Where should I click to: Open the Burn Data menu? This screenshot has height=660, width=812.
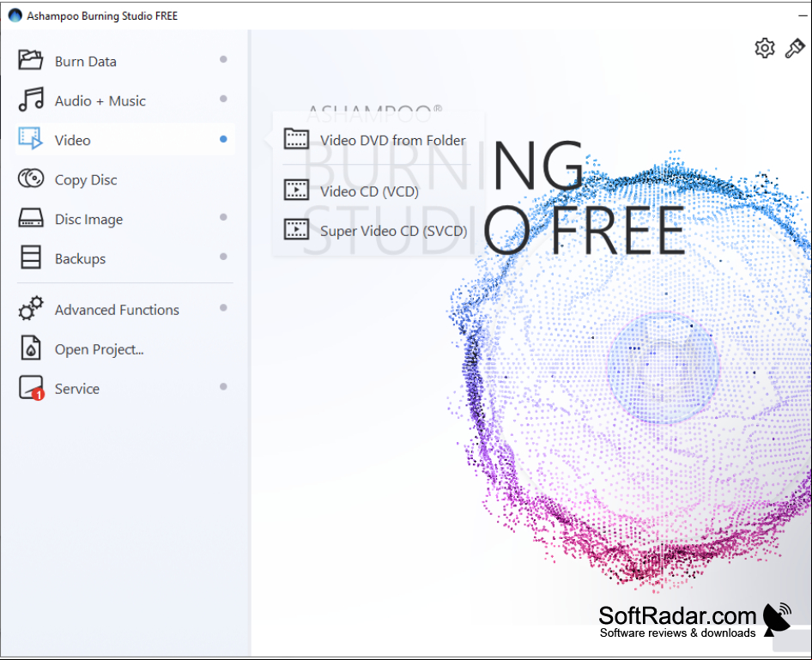(124, 61)
